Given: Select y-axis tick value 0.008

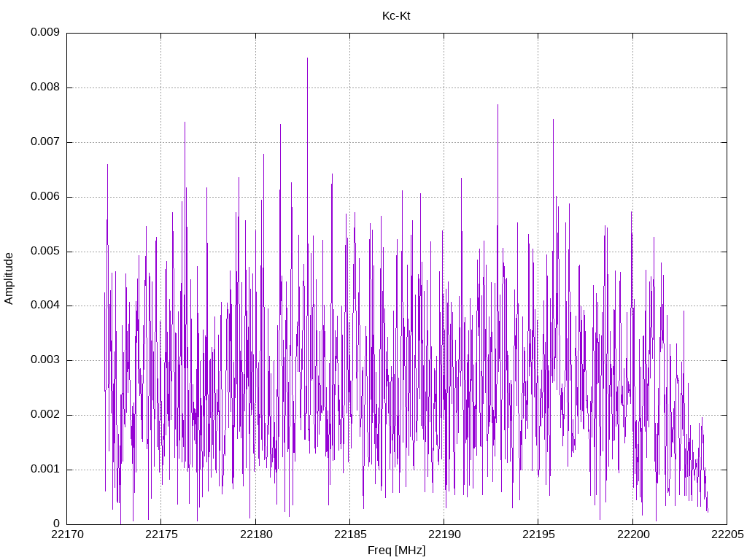Looking at the screenshot, I should click(x=45, y=87).
